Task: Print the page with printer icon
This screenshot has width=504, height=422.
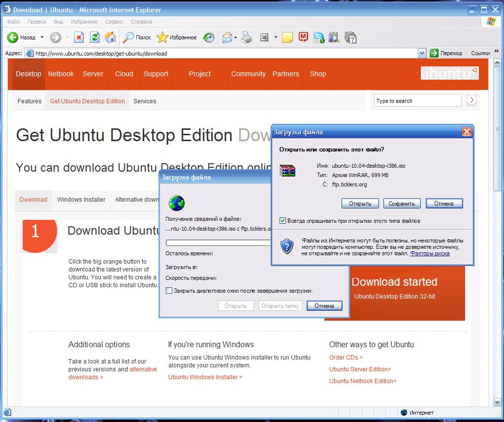Action: click(247, 37)
